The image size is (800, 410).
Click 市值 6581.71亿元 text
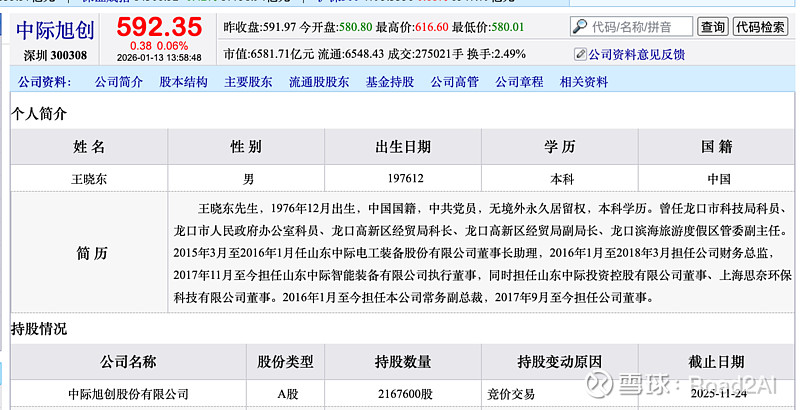(268, 54)
